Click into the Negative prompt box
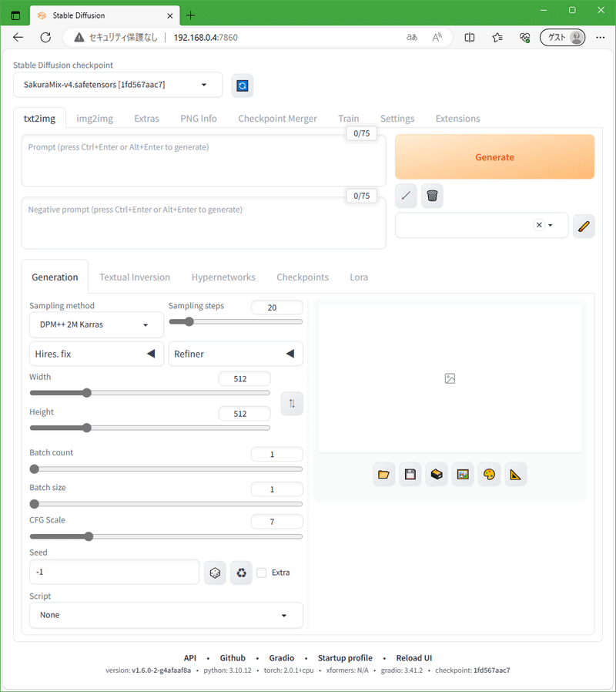 pyautogui.click(x=204, y=223)
